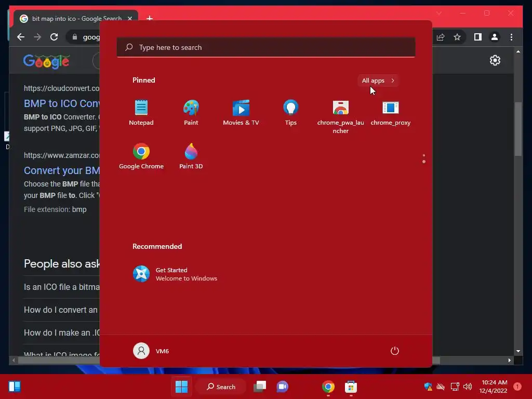This screenshot has height=399, width=532.
Task: Open Google Chrome from Start menu
Action: [x=141, y=156]
